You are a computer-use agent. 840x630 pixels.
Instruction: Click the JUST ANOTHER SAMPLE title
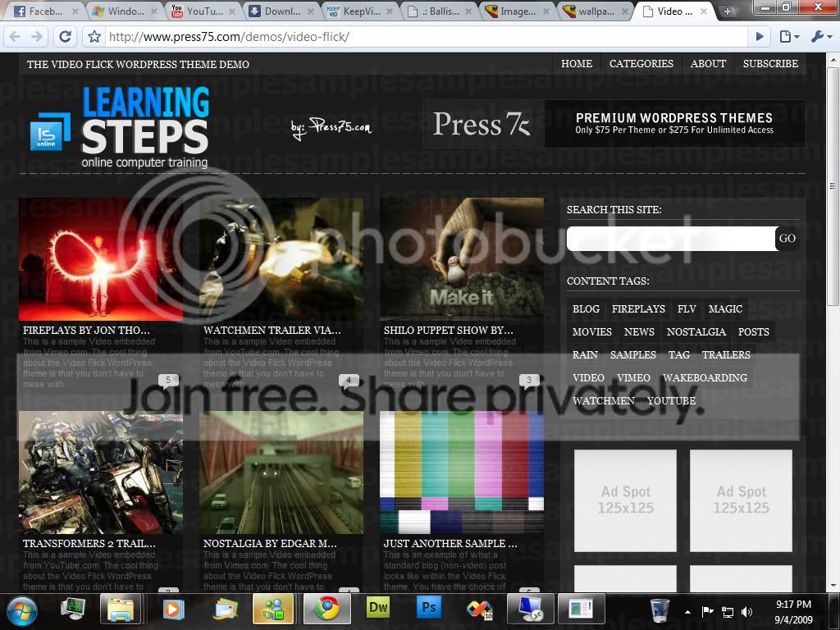coord(450,544)
